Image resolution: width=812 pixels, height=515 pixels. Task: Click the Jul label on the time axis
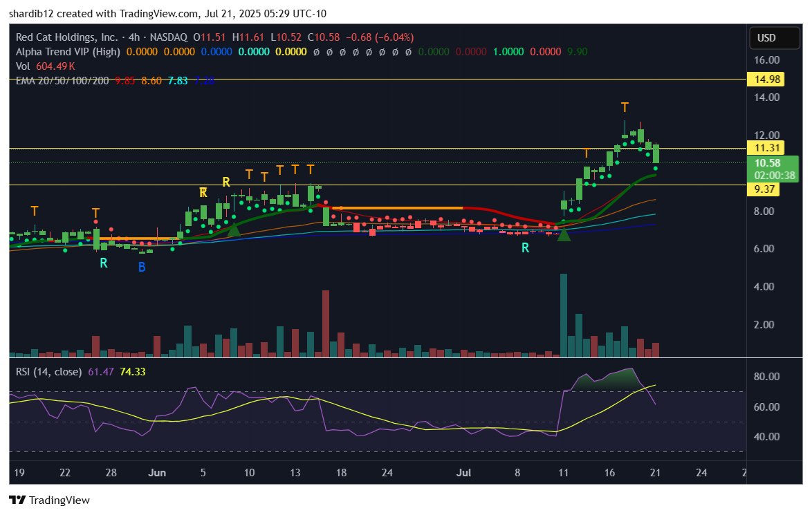tap(463, 473)
